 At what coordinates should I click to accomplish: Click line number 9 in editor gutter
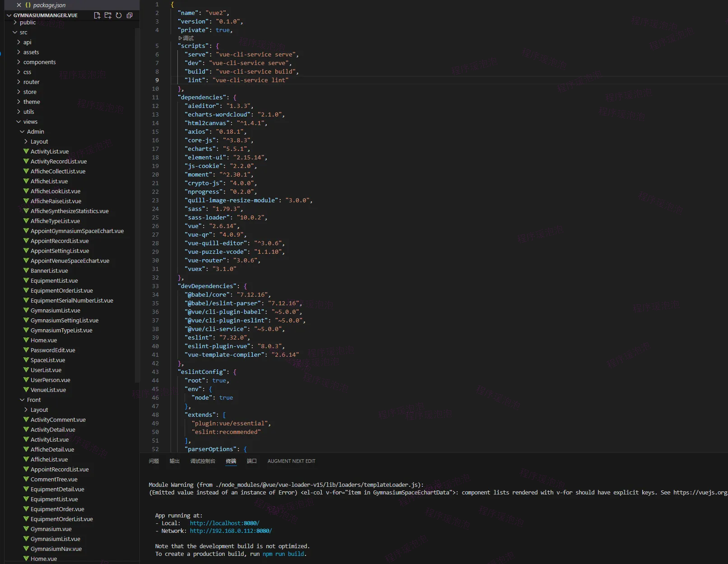tap(157, 80)
